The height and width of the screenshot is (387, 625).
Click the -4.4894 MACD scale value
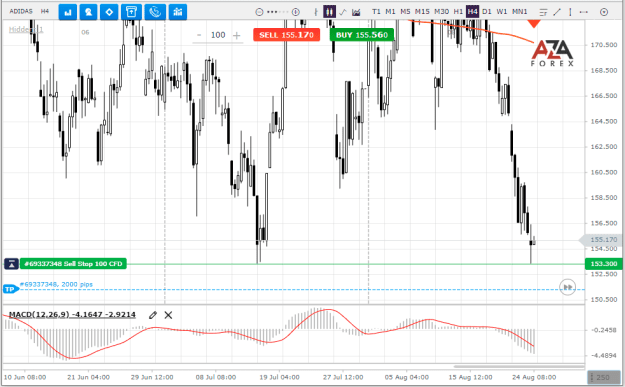[604, 356]
